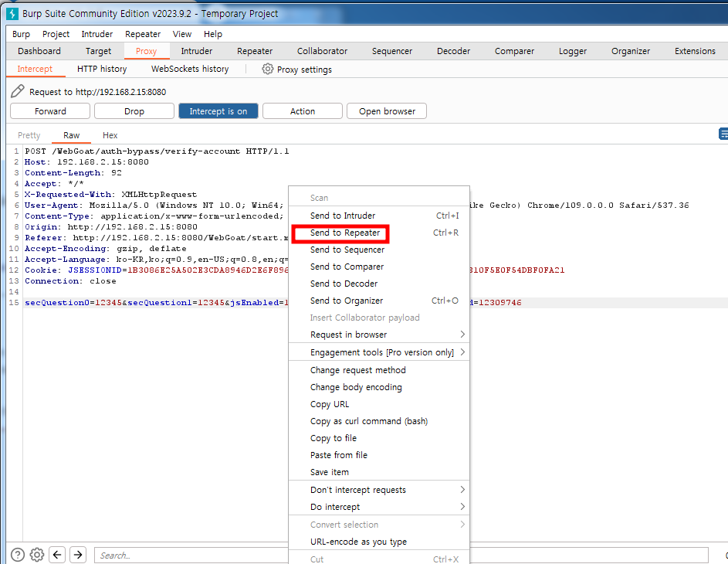Expand Engagement tools submenu arrow

tap(462, 352)
